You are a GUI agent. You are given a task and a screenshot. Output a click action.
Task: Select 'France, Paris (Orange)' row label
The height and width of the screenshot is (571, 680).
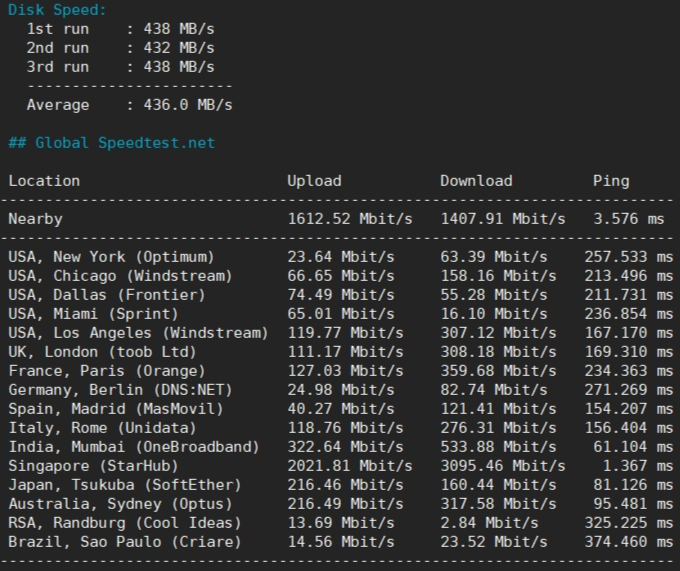click(107, 371)
